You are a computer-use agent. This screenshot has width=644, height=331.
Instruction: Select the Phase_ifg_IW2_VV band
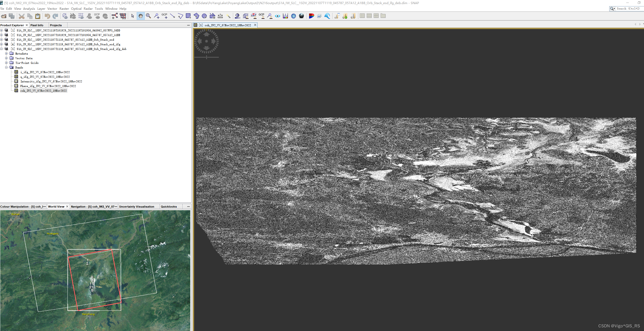[48, 86]
